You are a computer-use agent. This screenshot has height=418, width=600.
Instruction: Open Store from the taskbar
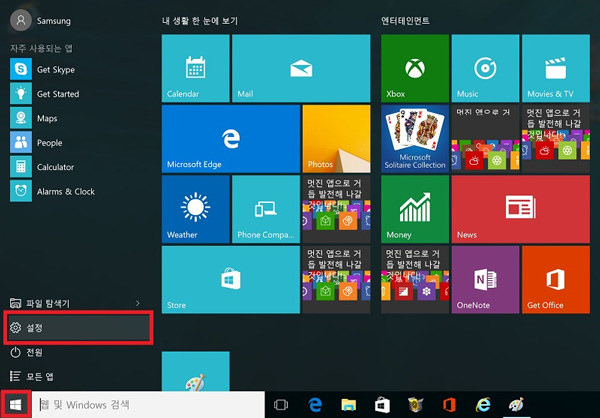tap(382, 405)
